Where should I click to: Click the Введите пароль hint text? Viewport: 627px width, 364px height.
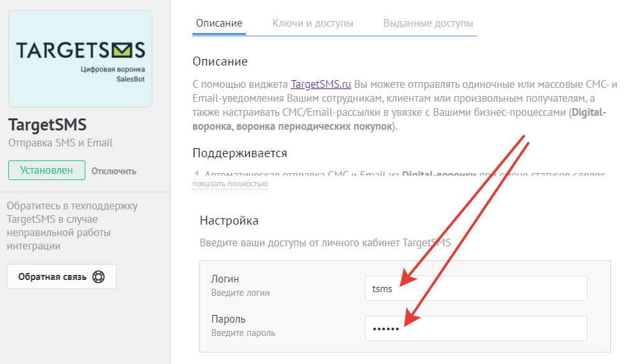click(x=243, y=333)
